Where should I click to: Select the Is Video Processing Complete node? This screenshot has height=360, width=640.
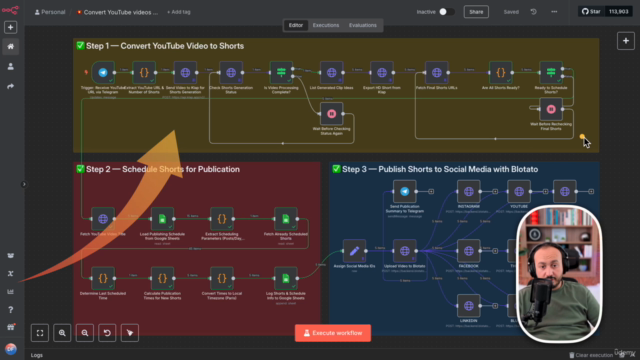(x=281, y=73)
